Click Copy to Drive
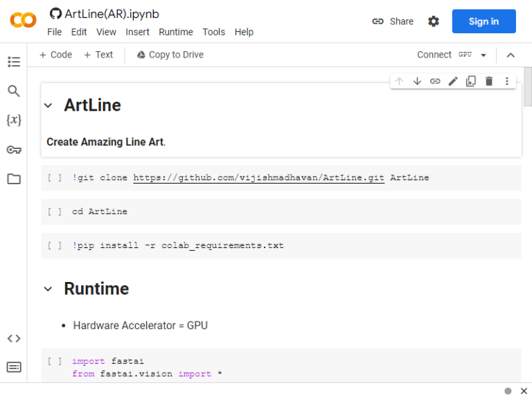This screenshot has width=532, height=399. tap(170, 55)
